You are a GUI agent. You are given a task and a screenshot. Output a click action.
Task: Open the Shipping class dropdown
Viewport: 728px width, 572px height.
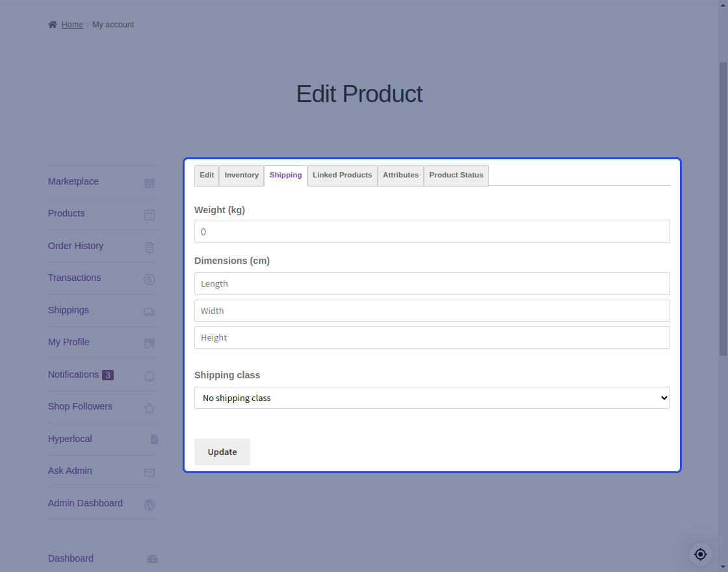coord(432,397)
